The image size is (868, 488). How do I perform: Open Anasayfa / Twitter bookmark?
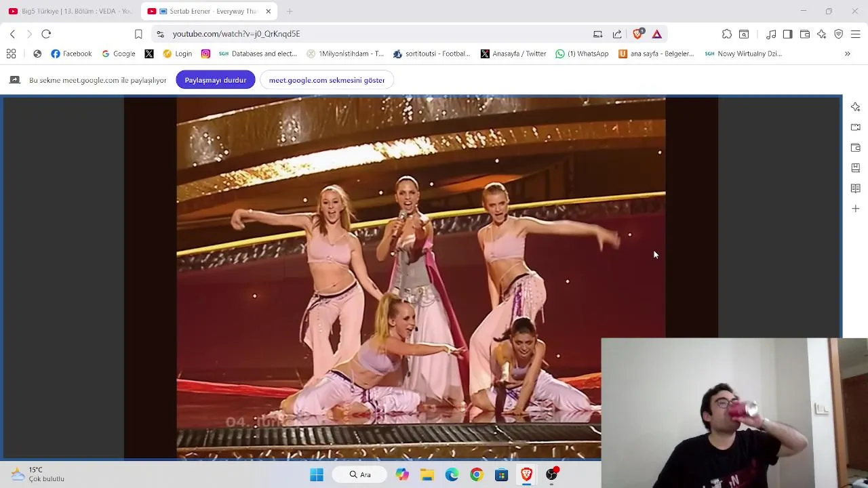coord(513,54)
